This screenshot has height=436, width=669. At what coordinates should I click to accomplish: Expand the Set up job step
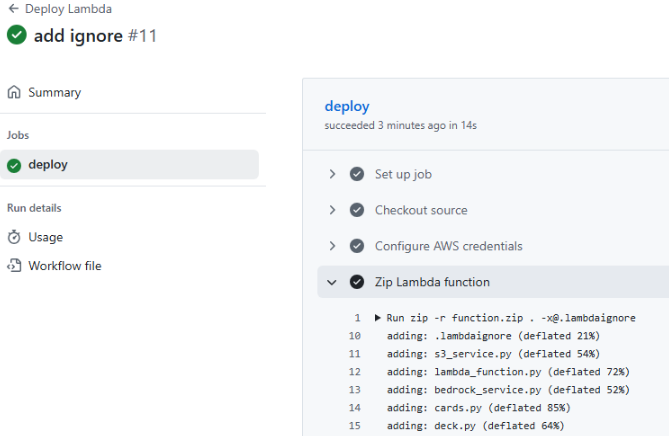point(332,174)
